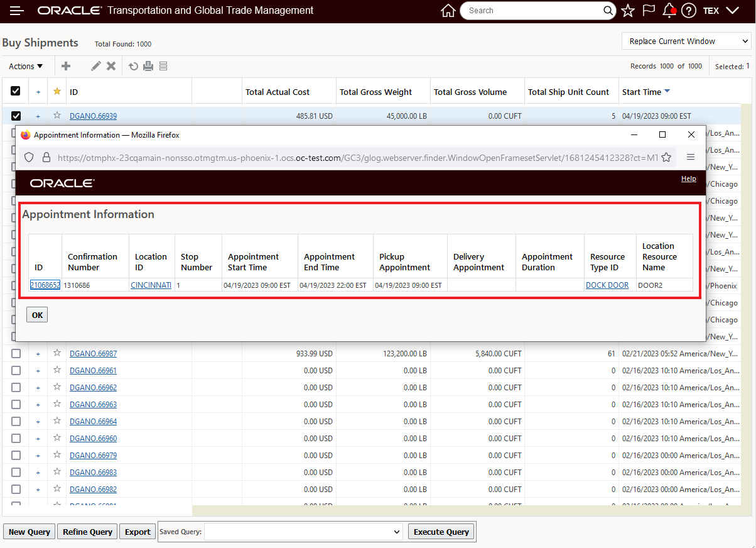Sort by Start Time column header

642,92
